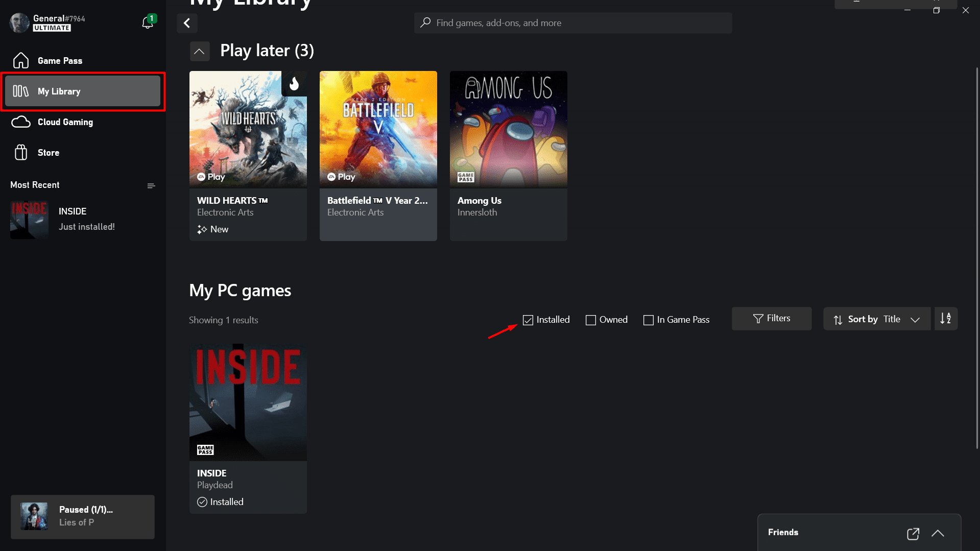The image size is (980, 551).
Task: Open Game Pass home
Action: click(83, 61)
